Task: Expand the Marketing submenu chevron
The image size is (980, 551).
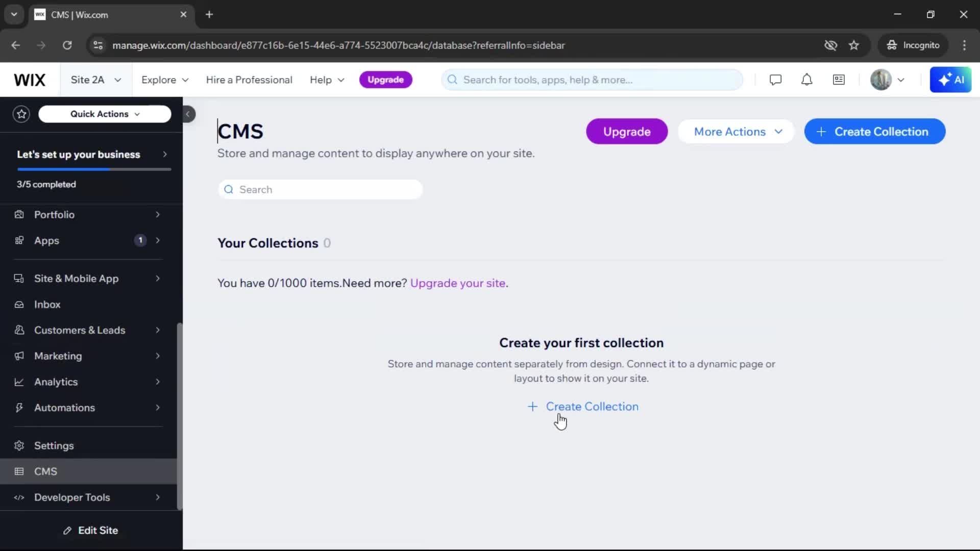Action: point(158,356)
